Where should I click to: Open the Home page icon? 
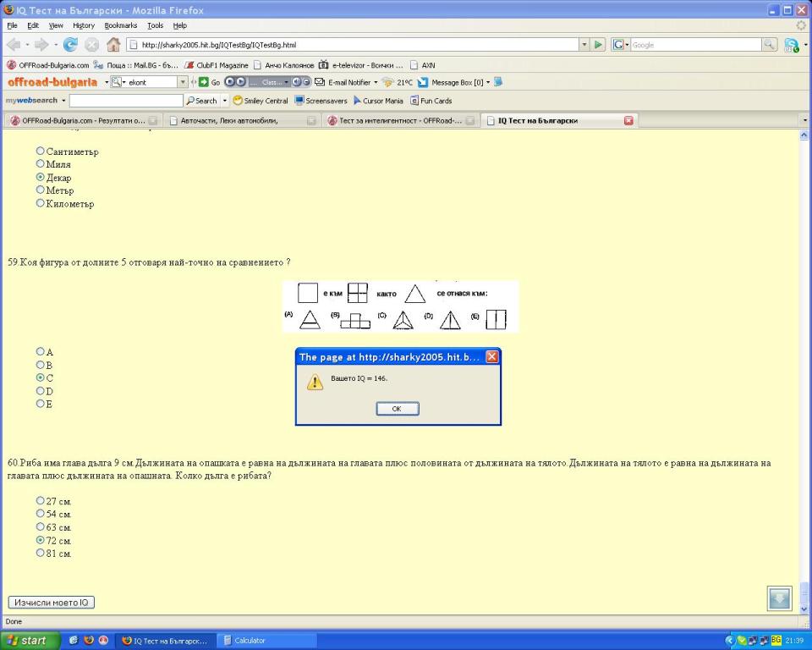[x=113, y=45]
